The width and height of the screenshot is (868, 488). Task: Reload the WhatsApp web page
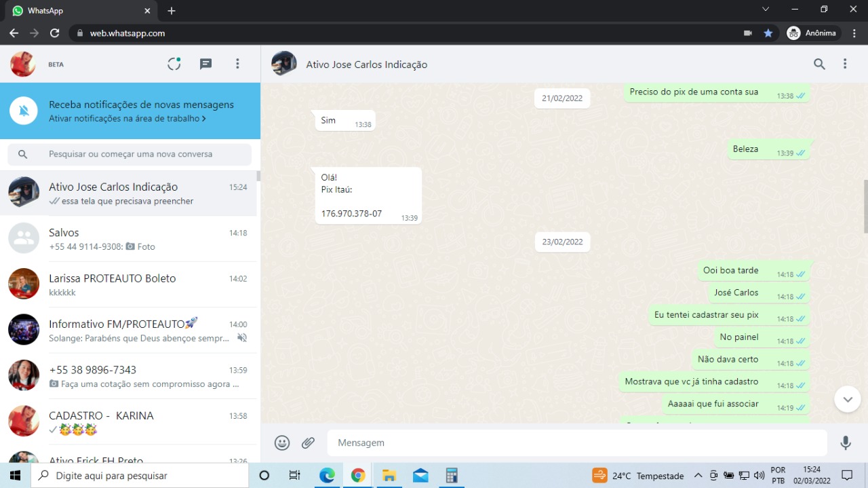[x=55, y=33]
